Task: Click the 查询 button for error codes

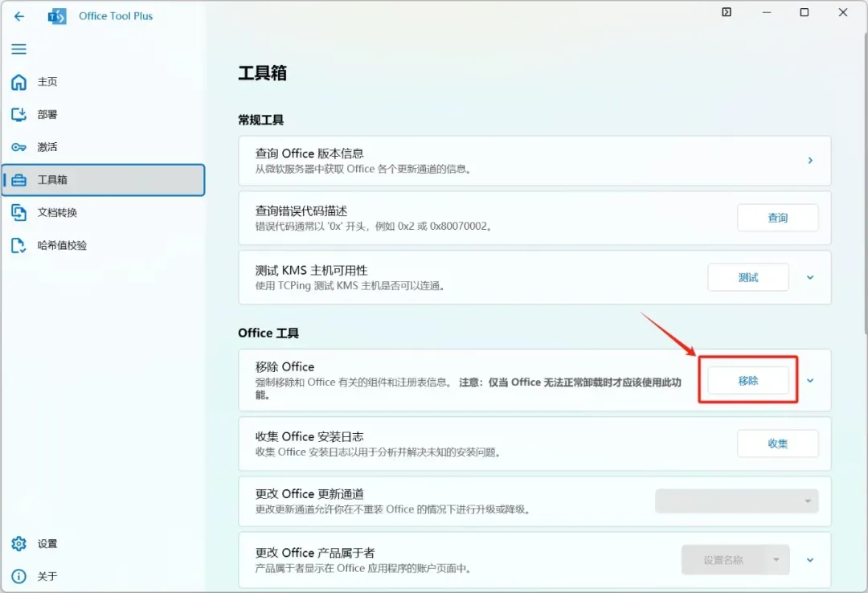Action: click(777, 218)
